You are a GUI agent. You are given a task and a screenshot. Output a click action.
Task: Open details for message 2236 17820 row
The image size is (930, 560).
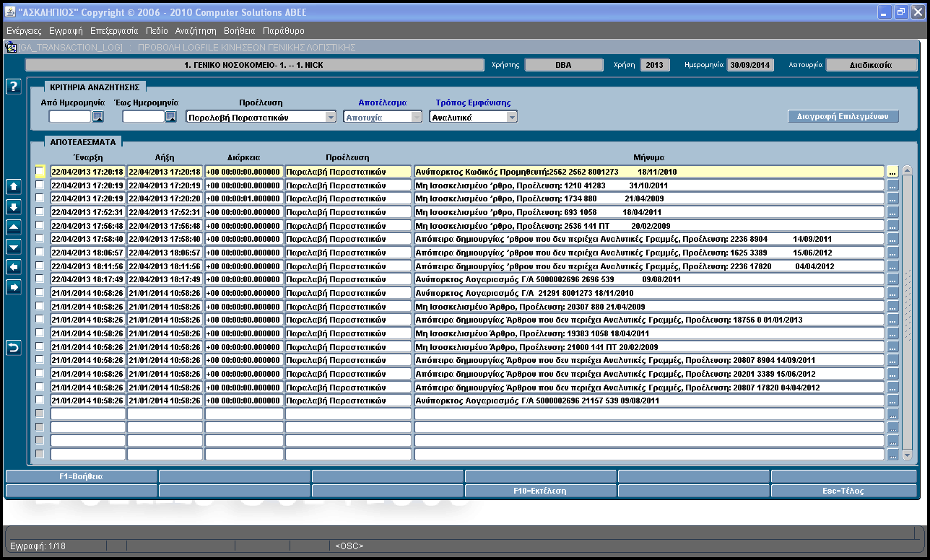(892, 266)
